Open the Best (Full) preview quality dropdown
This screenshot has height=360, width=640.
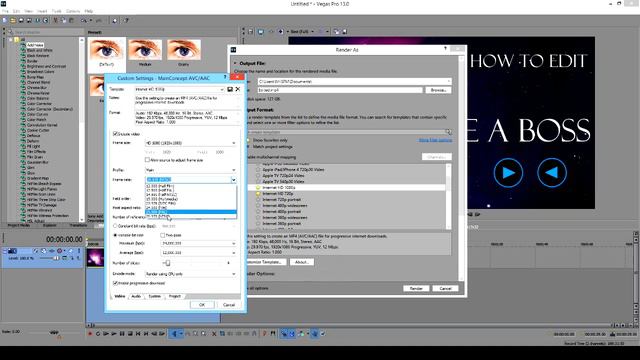[313, 31]
